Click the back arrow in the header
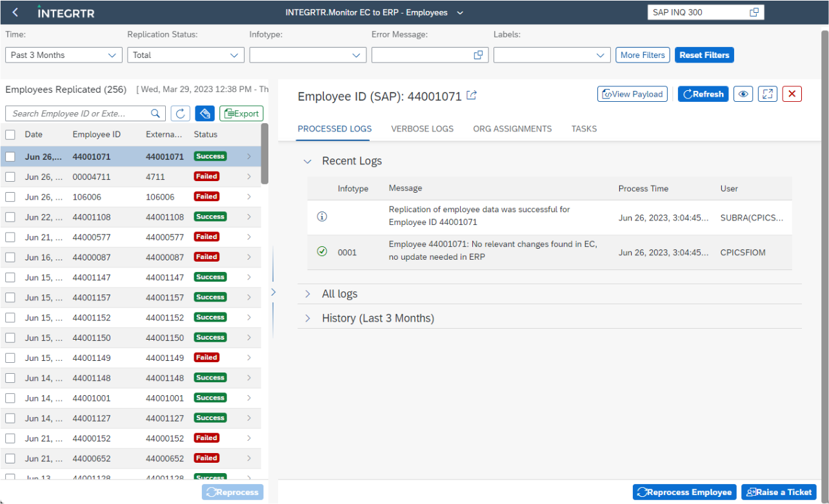The width and height of the screenshot is (829, 504). 15,12
